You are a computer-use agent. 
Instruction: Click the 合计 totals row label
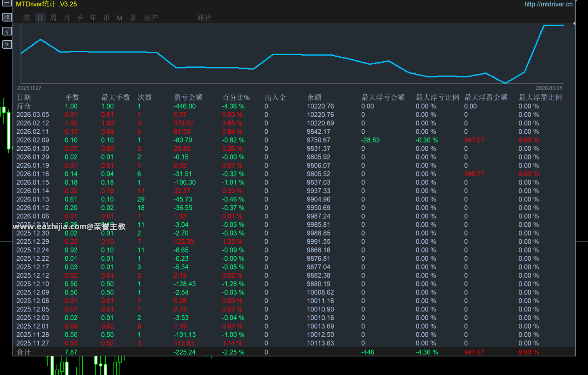tap(24, 352)
